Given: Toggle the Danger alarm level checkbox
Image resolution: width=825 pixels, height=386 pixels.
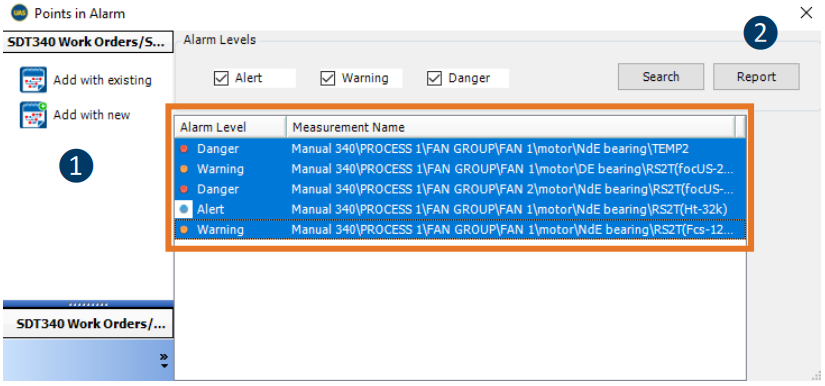Looking at the screenshot, I should click(434, 78).
